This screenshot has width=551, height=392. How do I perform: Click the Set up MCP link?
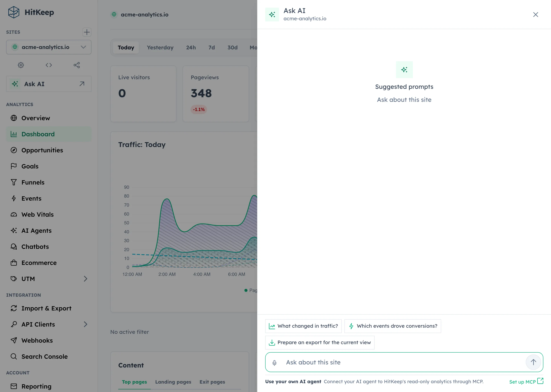[526, 382]
